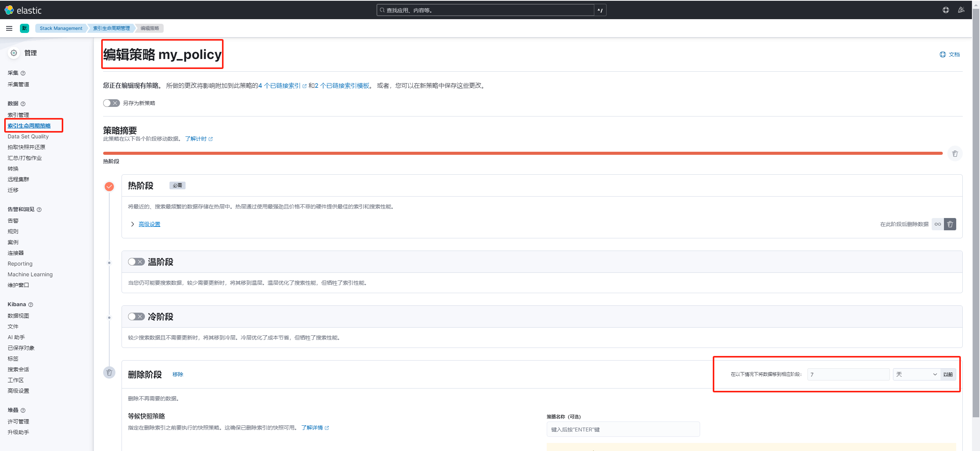Click help icon next to 数据
980x451 pixels.
click(23, 104)
